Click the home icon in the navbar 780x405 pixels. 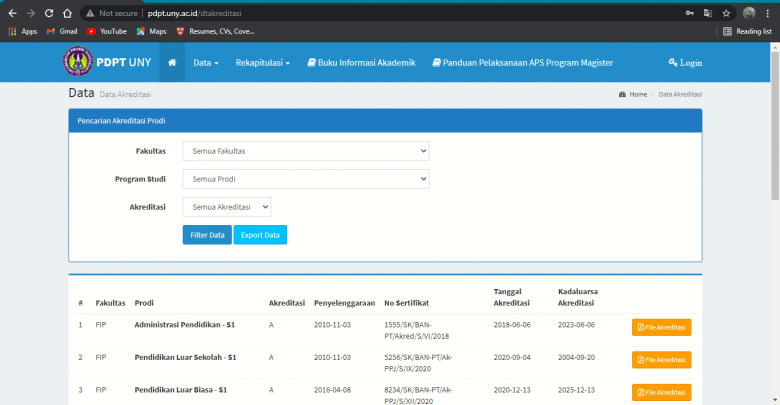(x=172, y=63)
